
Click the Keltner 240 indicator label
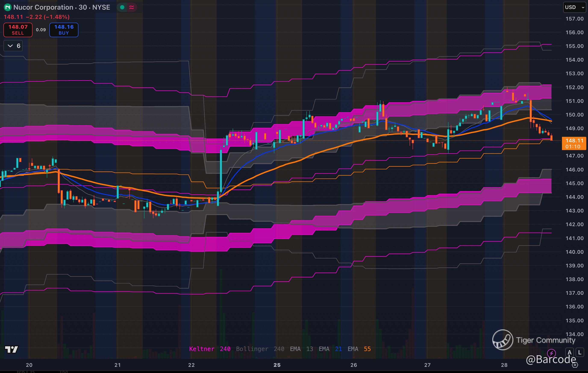tap(210, 349)
